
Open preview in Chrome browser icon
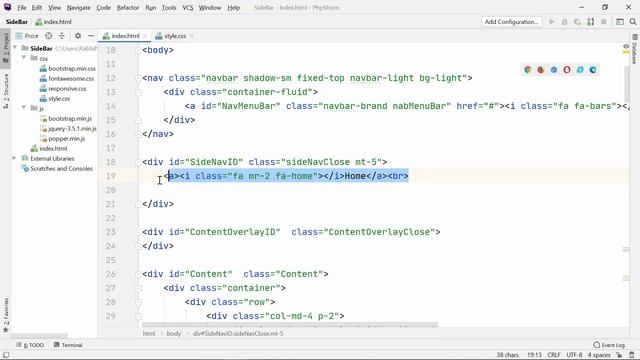point(528,70)
